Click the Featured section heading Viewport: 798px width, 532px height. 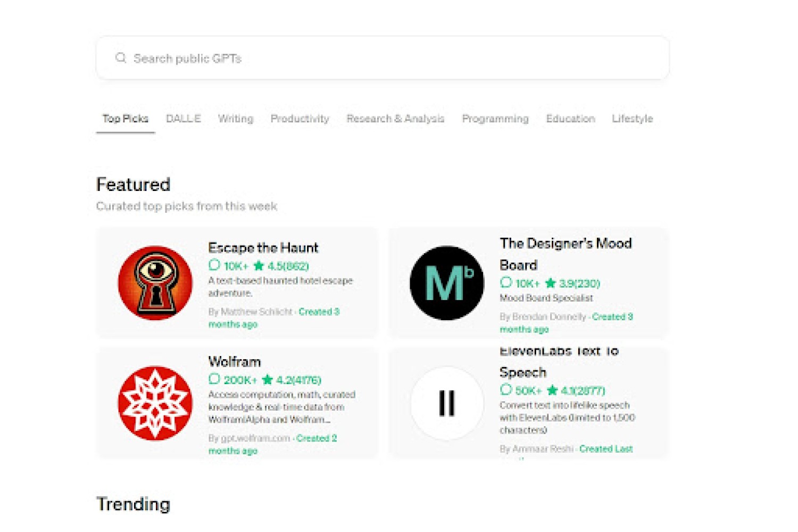(x=134, y=185)
